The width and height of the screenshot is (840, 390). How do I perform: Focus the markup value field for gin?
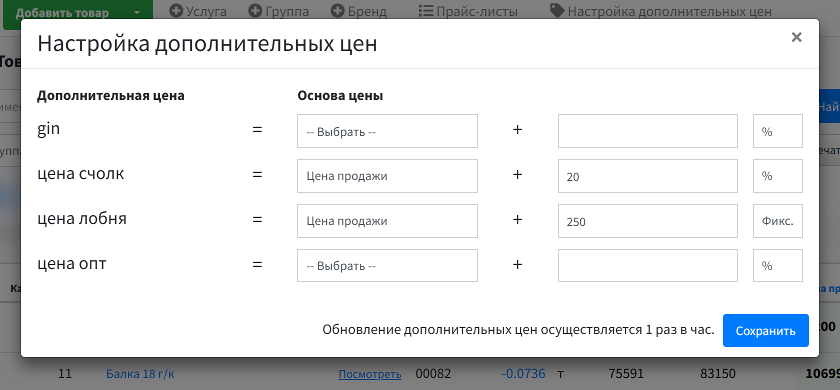pos(648,131)
